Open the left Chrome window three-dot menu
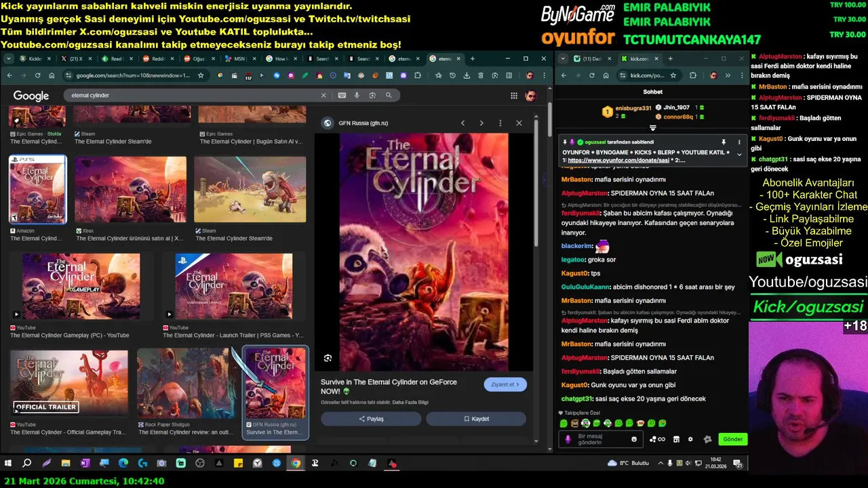The image size is (868, 488). (x=544, y=75)
